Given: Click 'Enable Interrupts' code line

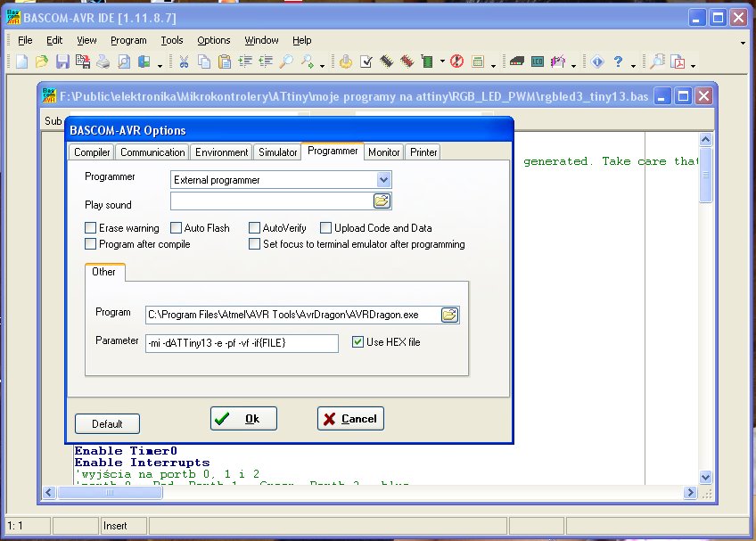Looking at the screenshot, I should click(143, 463).
